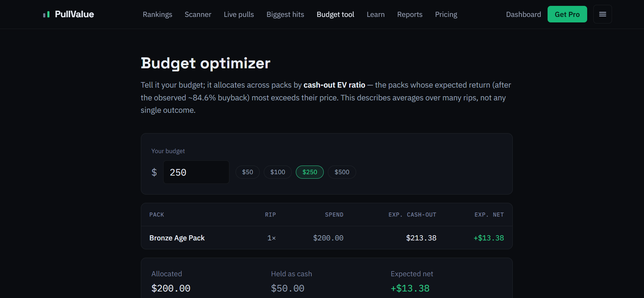Go to the Dashboard link
This screenshot has width=644, height=298.
pos(523,14)
